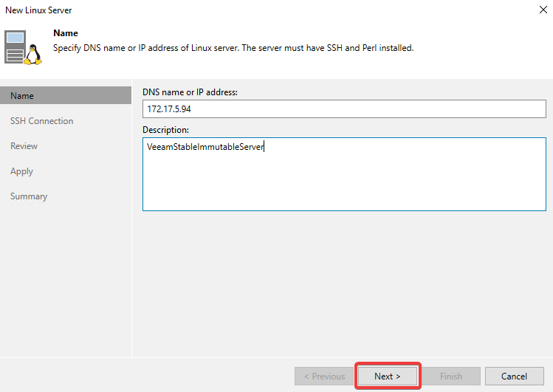Go to the SSH Connection step
Viewport: 553px width, 392px height.
[x=41, y=121]
